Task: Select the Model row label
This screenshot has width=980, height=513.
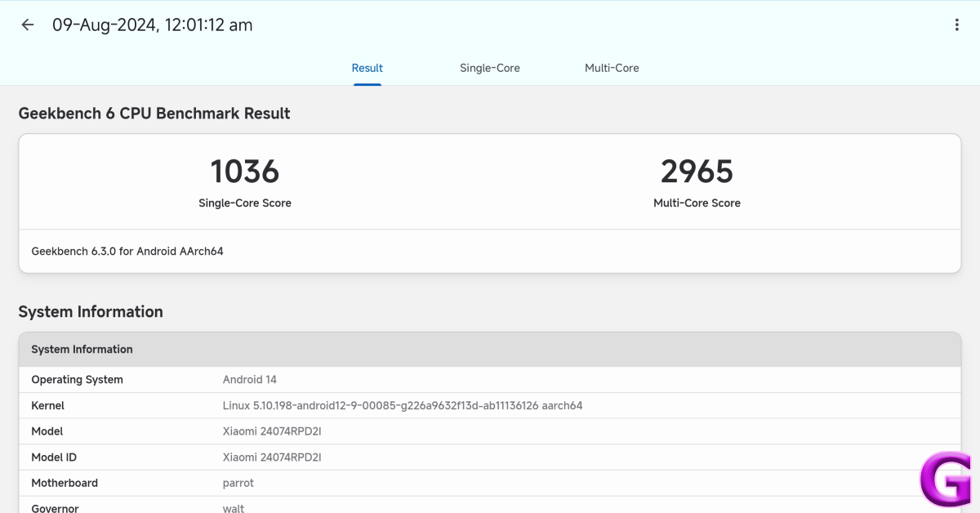Action: tap(47, 431)
